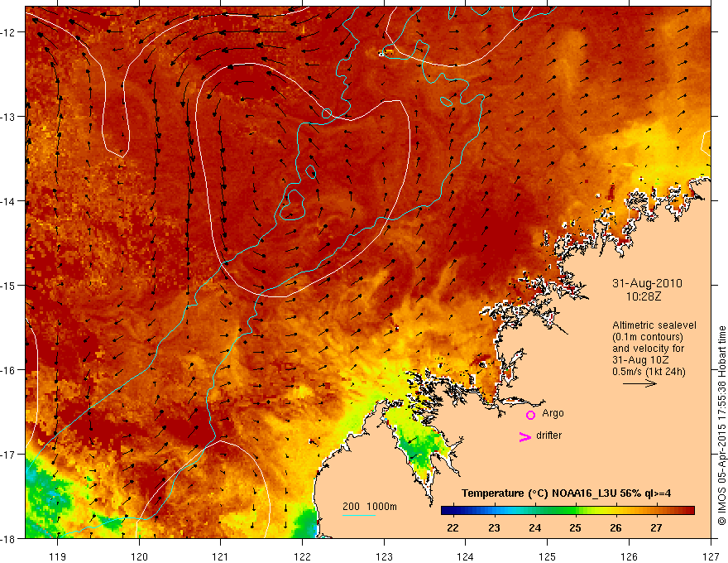Click the IMOS copyright timestamp text
Image resolution: width=728 pixels, height=563 pixels.
(721, 426)
